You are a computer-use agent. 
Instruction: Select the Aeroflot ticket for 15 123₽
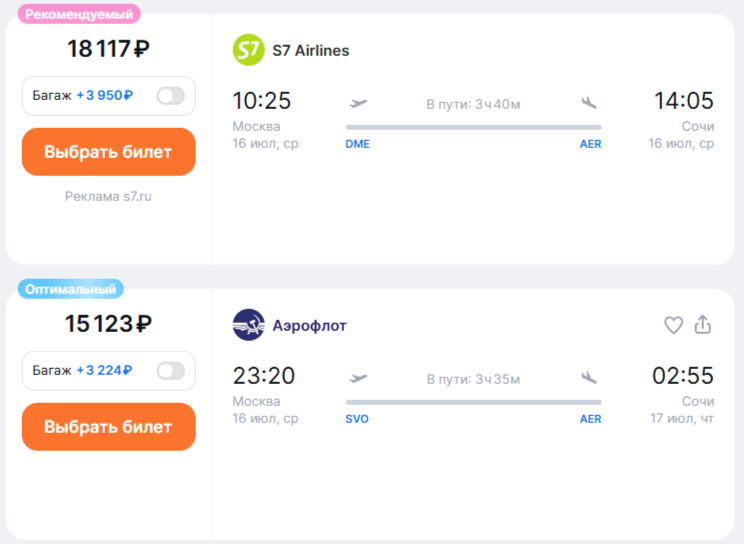tap(108, 427)
